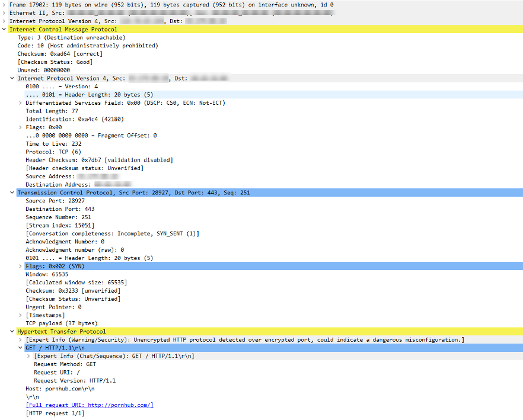
Task: Select the Request Method: GET row
Action: (65, 364)
